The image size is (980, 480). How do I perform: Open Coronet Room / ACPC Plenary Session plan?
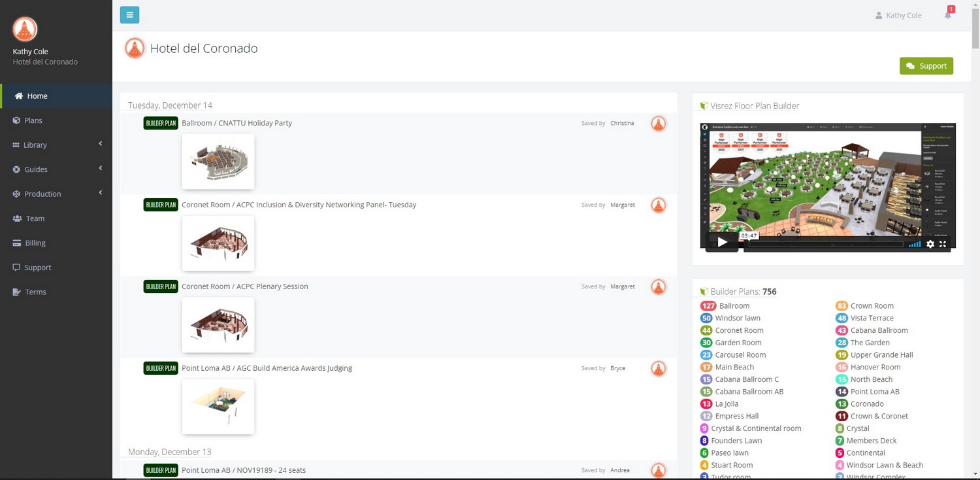(x=245, y=286)
